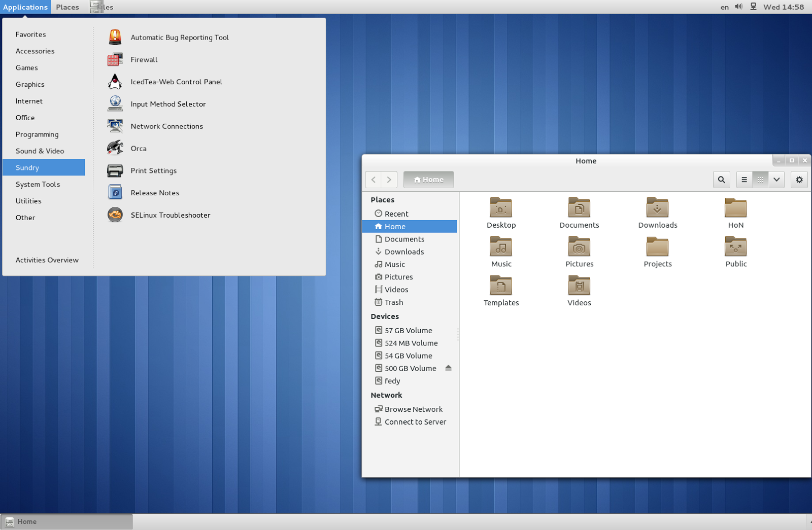Click the Home breadcrumb button
812x530 pixels.
tap(428, 179)
